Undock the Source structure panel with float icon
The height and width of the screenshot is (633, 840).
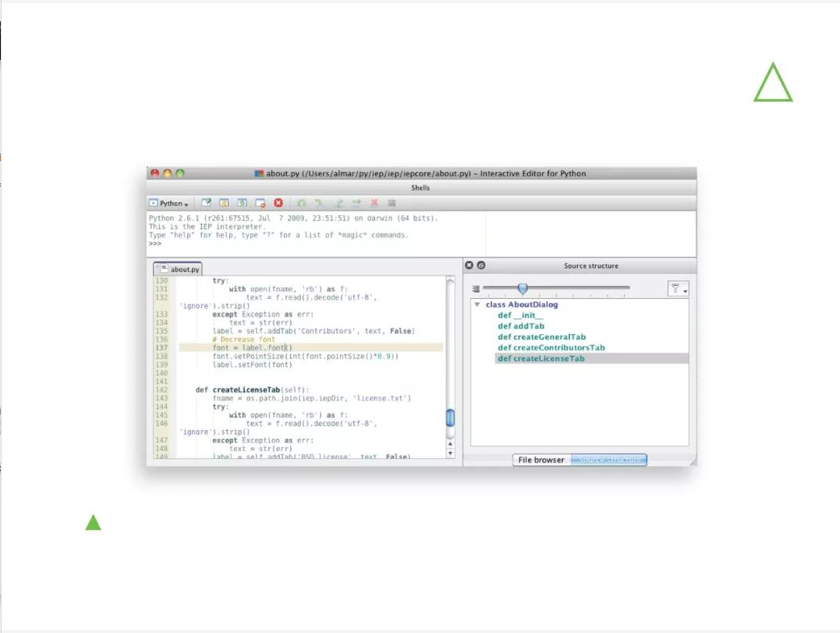(481, 265)
